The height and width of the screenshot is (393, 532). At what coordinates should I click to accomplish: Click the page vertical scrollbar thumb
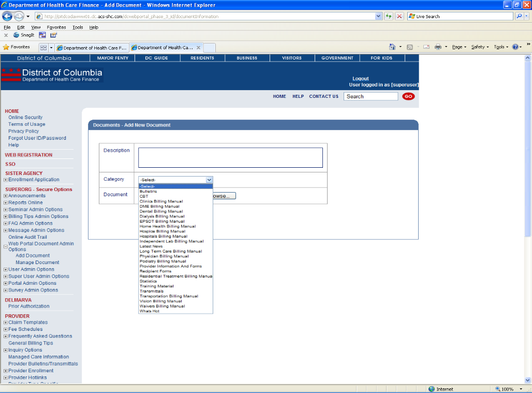(x=527, y=149)
